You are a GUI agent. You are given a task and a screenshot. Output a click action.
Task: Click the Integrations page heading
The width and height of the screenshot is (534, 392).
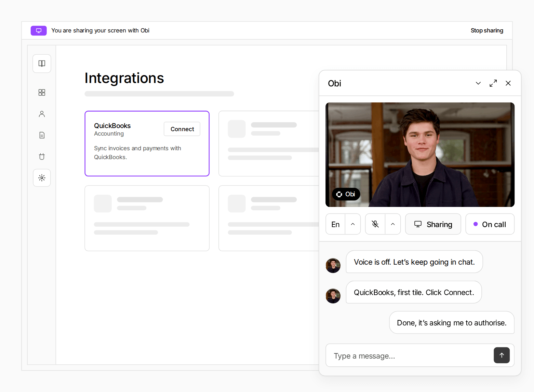(x=124, y=78)
